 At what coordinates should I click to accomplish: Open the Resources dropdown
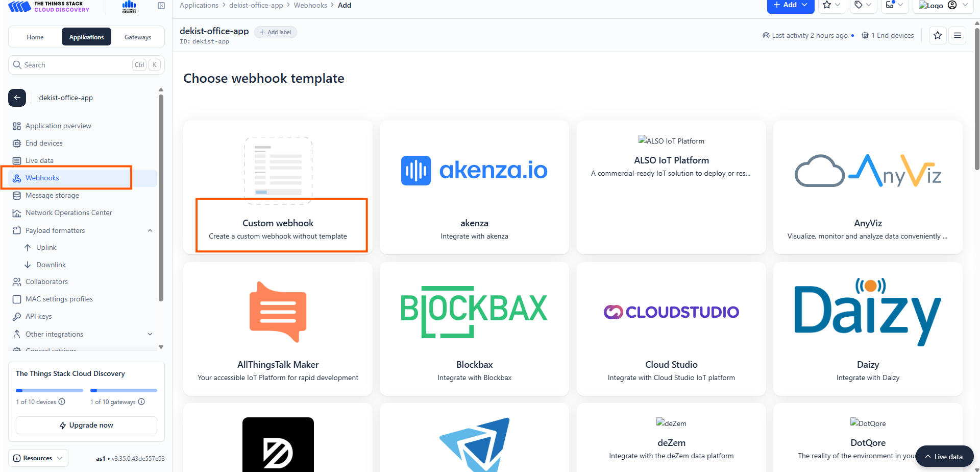38,458
